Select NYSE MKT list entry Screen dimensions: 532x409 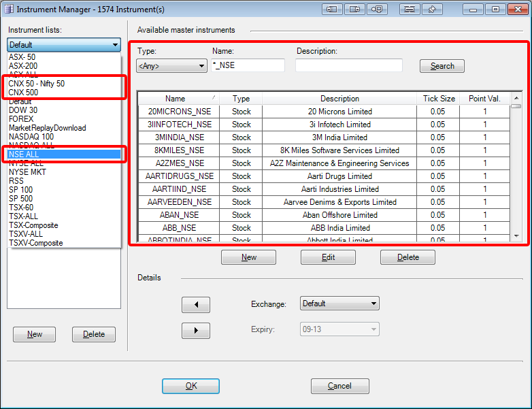64,172
